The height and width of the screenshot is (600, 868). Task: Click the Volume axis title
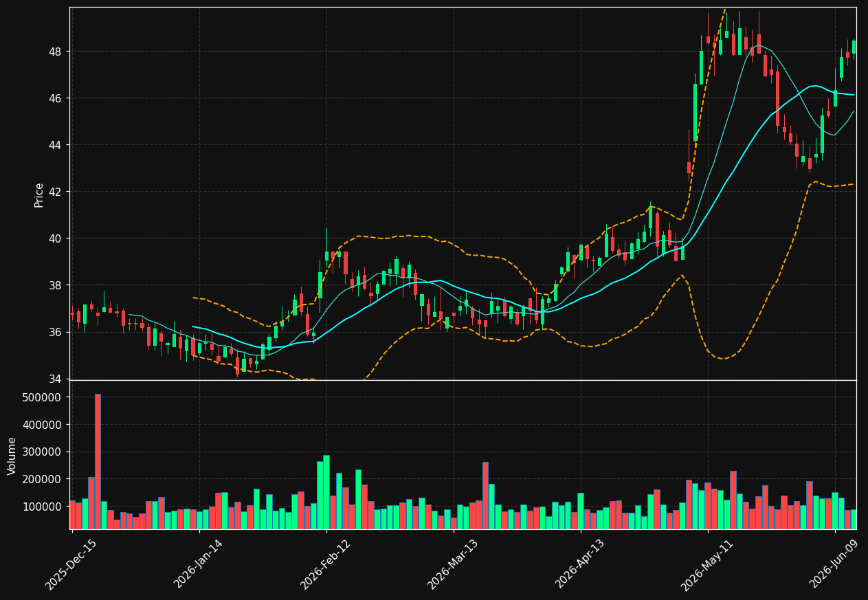12,456
